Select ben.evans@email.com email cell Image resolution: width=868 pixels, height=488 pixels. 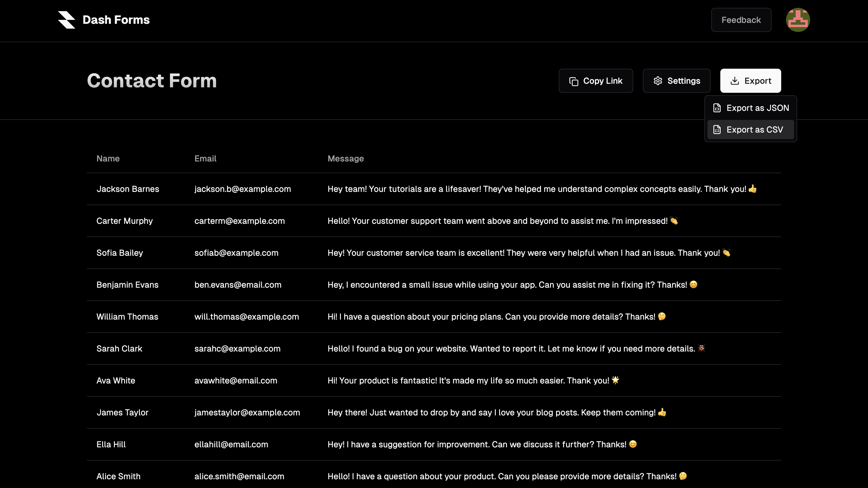[238, 285]
